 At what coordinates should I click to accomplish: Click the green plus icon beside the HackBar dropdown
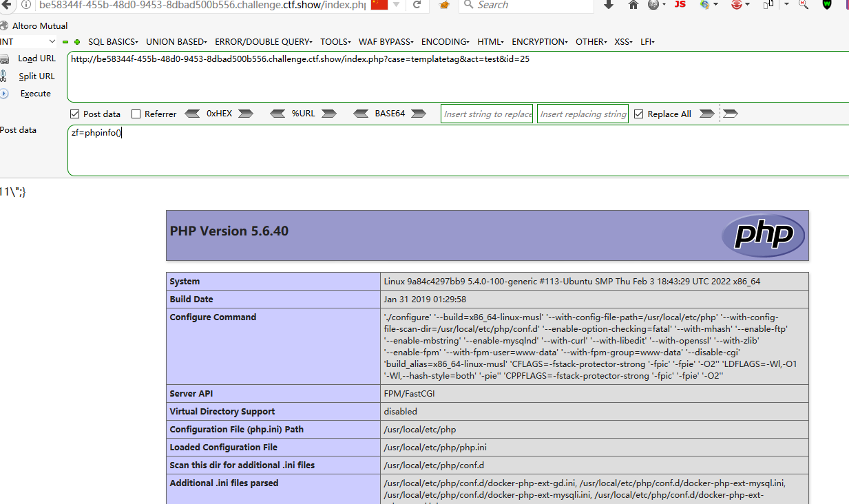pos(76,41)
